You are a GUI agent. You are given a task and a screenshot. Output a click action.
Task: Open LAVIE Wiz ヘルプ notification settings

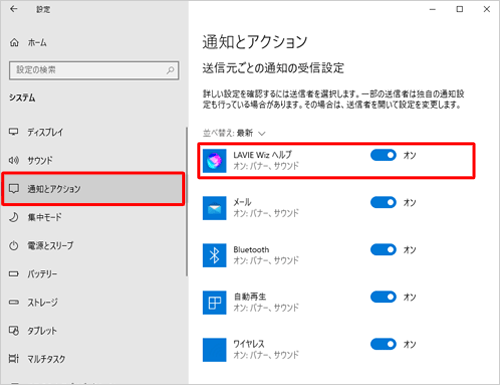[336, 161]
